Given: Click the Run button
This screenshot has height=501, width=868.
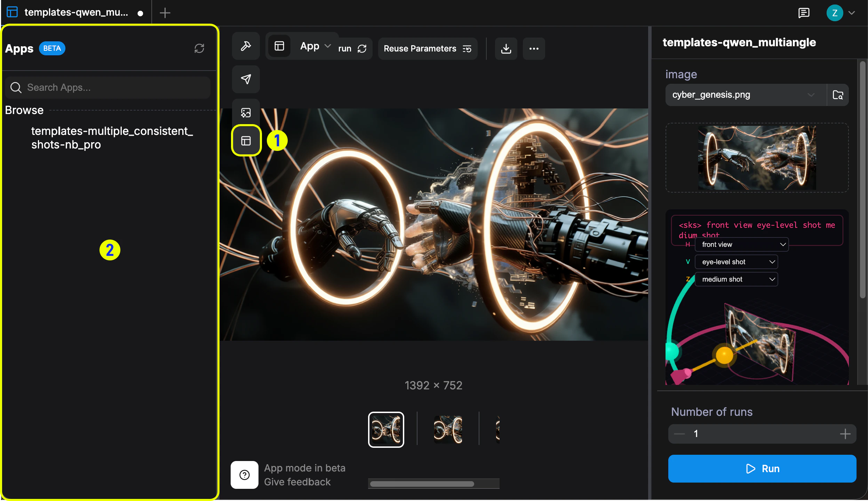Looking at the screenshot, I should (x=761, y=468).
